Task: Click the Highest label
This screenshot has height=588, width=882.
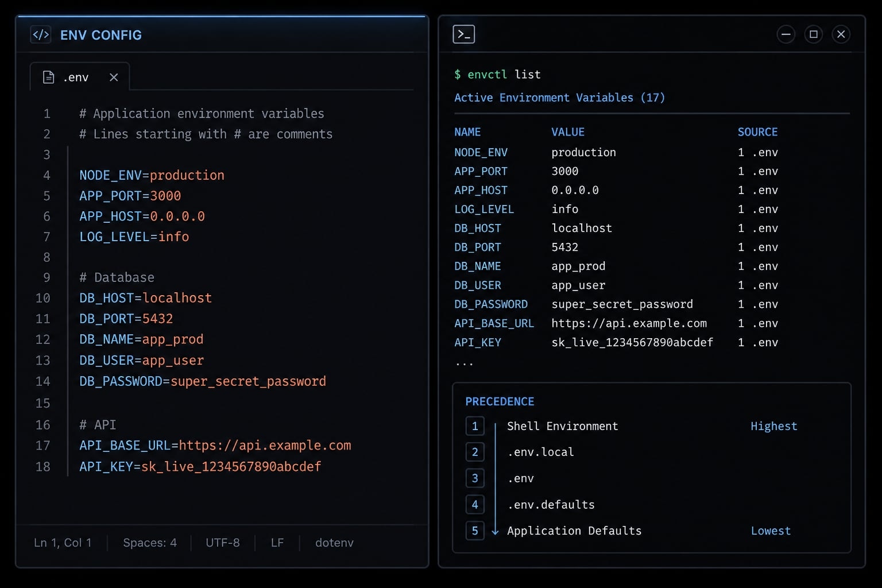Action: [x=774, y=427]
